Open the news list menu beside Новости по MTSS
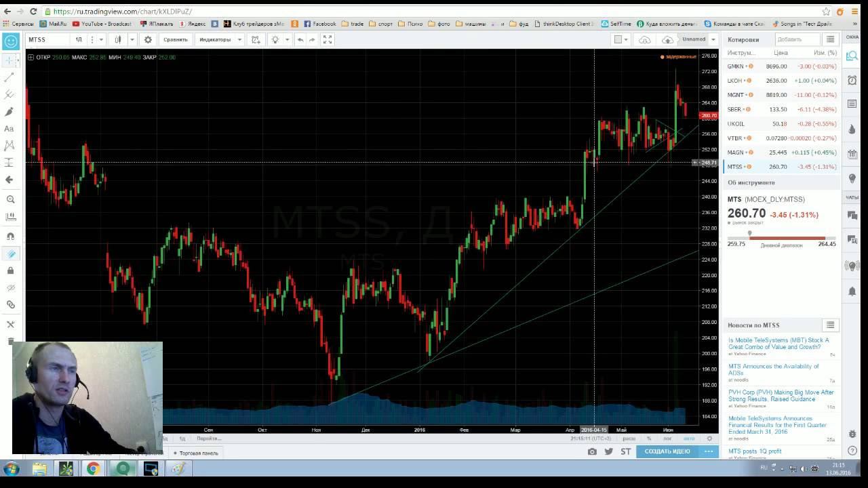 click(830, 325)
